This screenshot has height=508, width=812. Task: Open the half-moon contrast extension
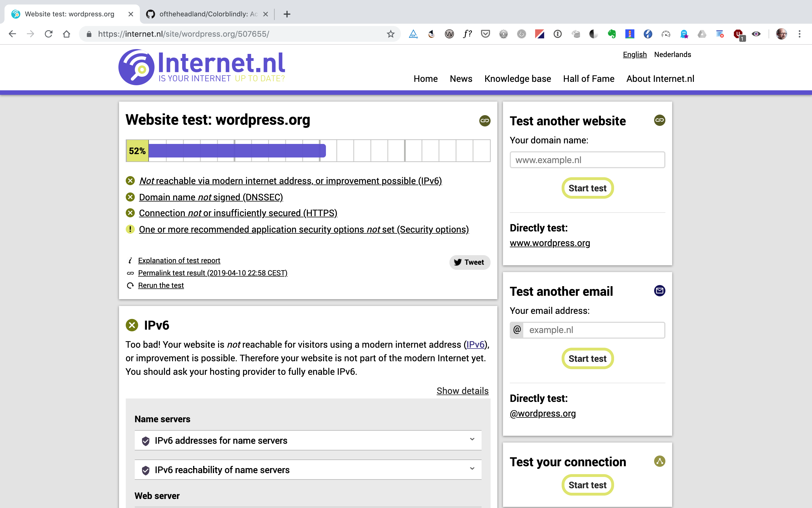(x=593, y=34)
